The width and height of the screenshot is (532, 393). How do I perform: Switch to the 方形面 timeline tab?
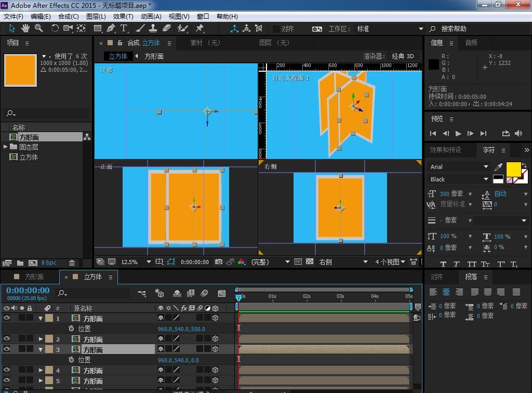coord(34,277)
